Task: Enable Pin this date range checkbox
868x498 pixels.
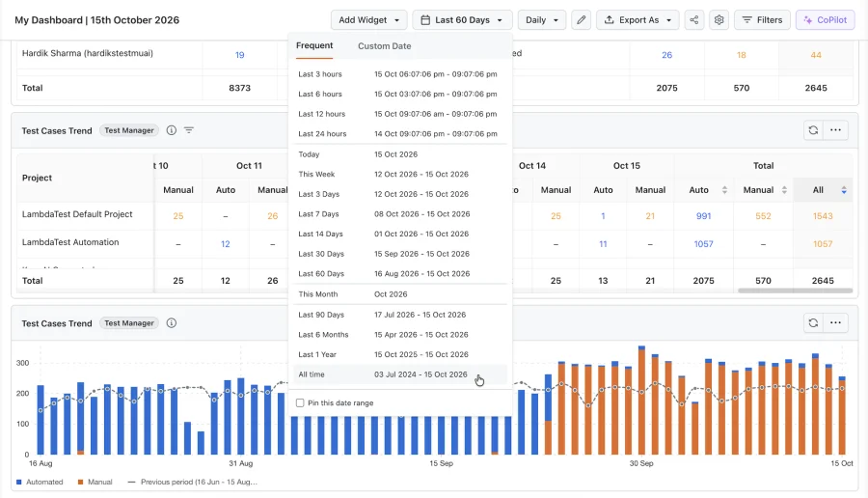Action: [x=300, y=402]
